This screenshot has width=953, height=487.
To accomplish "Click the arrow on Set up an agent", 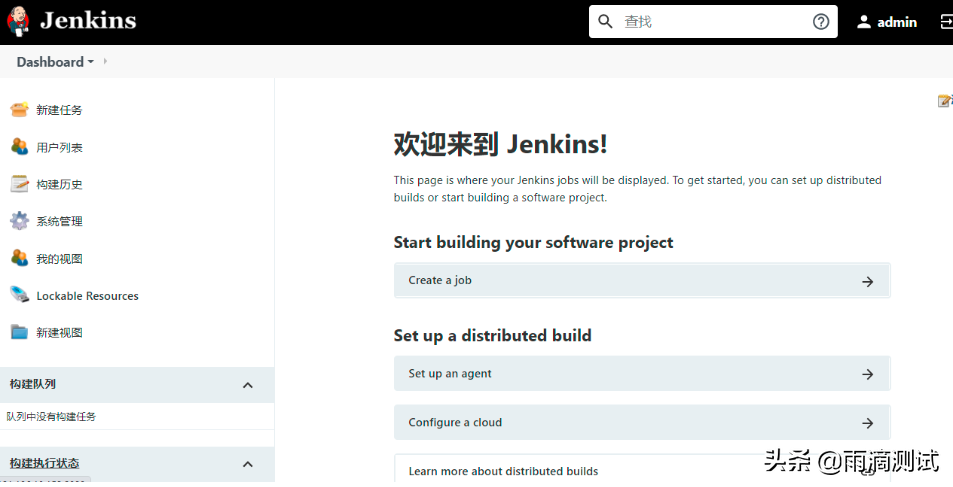I will click(x=867, y=375).
